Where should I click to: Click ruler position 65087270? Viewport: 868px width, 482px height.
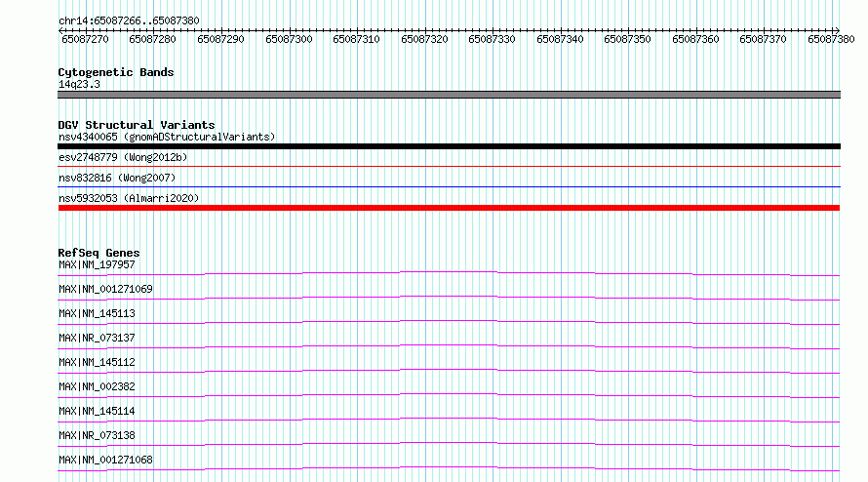pos(85,39)
